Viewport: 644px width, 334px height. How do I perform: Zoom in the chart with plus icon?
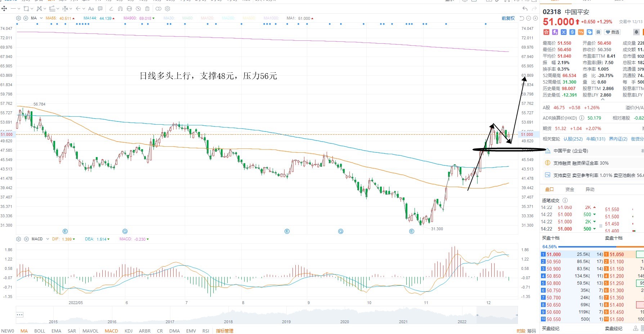[535, 18]
